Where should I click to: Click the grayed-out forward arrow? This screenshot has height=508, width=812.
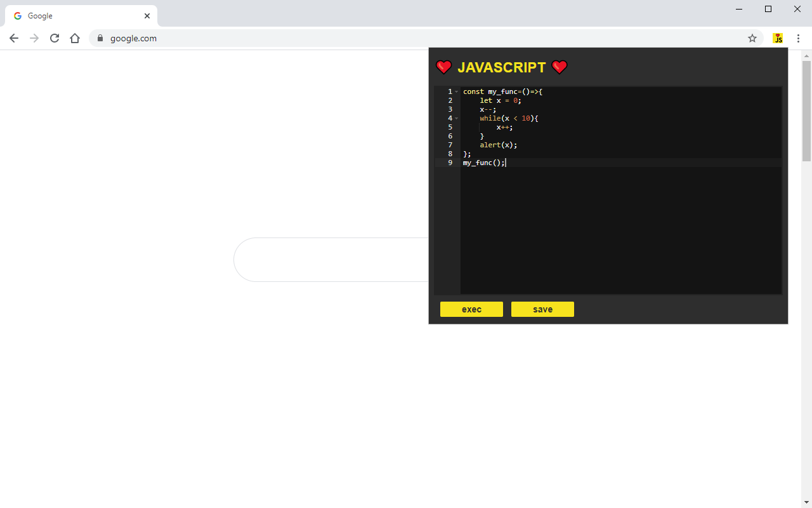(x=34, y=38)
